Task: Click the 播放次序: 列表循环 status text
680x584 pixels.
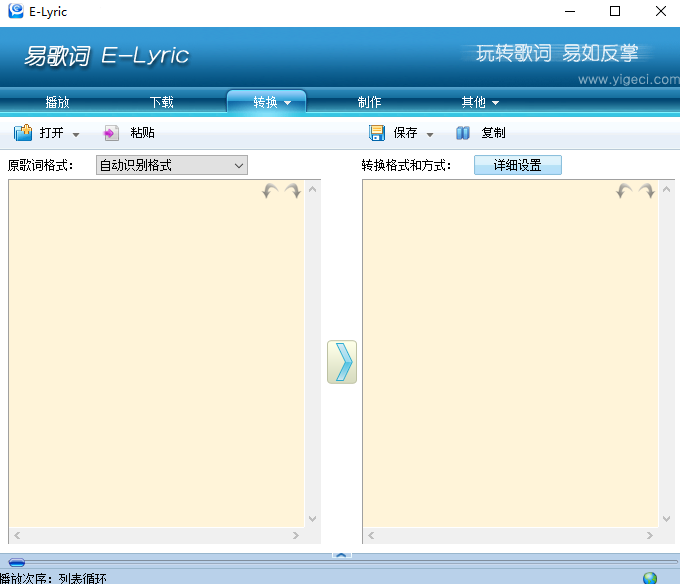Action: pyautogui.click(x=53, y=578)
